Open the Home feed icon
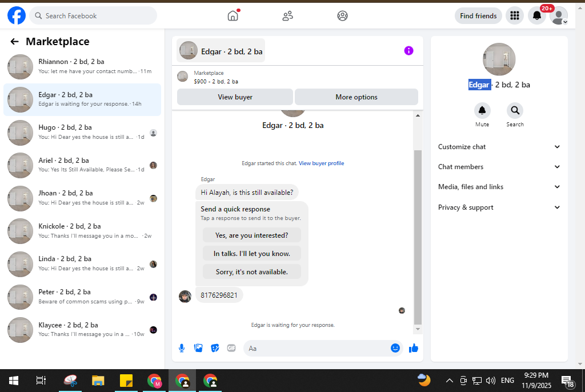This screenshot has height=392, width=585. pos(233,15)
